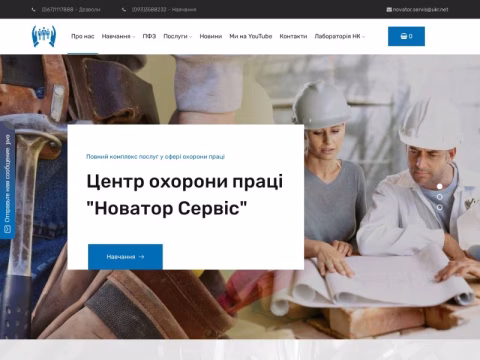This screenshot has width=480, height=360.
Task: Open the 'Новини' menu item
Action: click(x=211, y=36)
